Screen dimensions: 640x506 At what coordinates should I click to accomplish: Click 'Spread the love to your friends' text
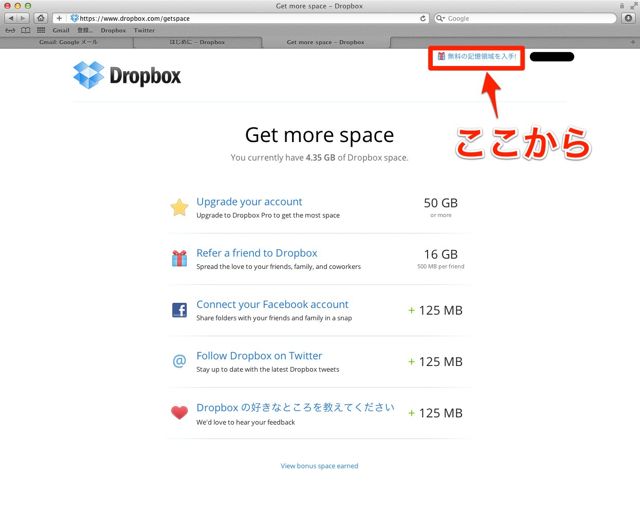[278, 266]
